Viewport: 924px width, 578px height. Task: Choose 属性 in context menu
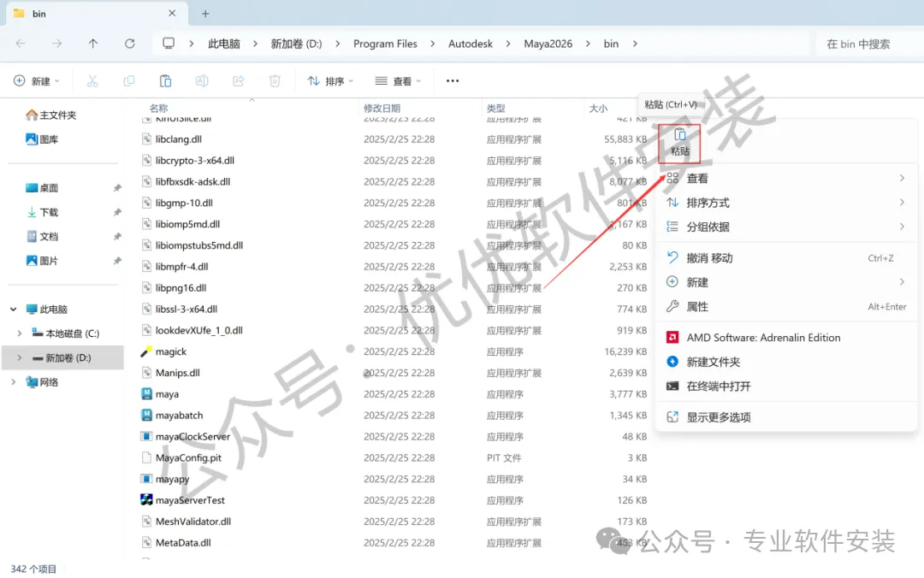click(x=787, y=306)
